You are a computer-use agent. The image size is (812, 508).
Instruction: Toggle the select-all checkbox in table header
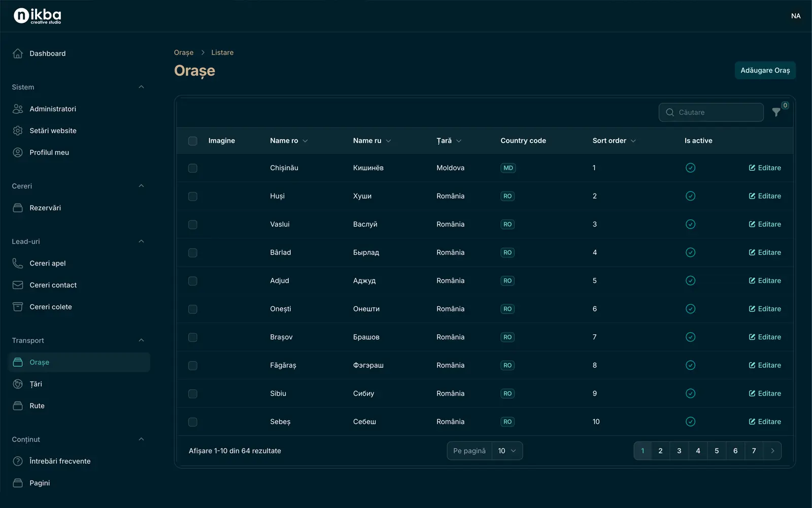pyautogui.click(x=193, y=141)
